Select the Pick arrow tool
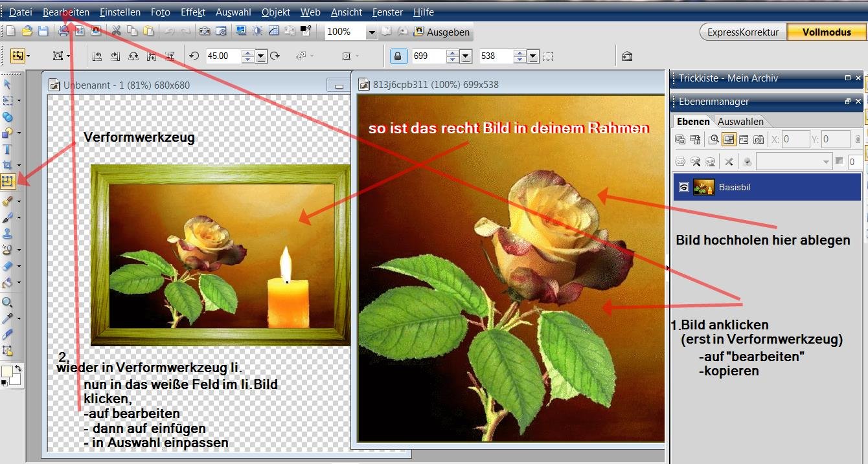Image resolution: width=868 pixels, height=464 pixels. [8, 83]
